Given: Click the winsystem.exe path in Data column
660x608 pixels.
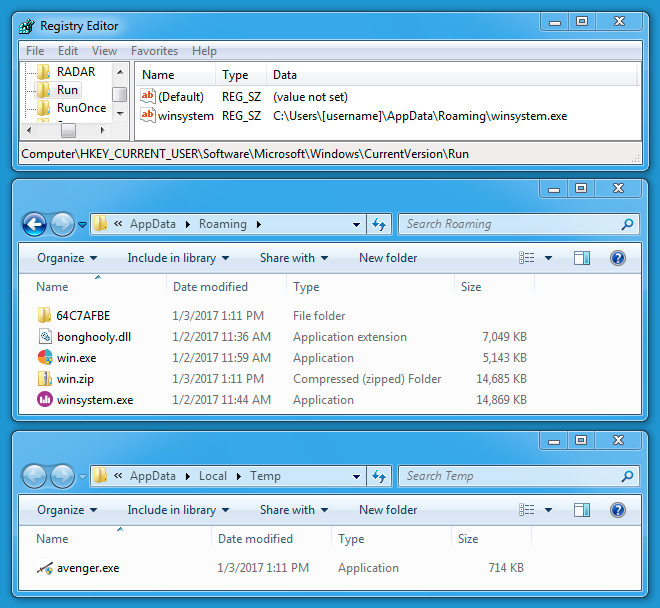Looking at the screenshot, I should pyautogui.click(x=420, y=116).
